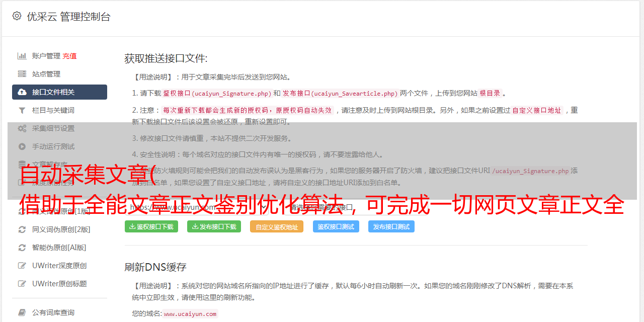Click the blue 发布接口测试 button
This screenshot has height=322, width=644.
coord(391,226)
